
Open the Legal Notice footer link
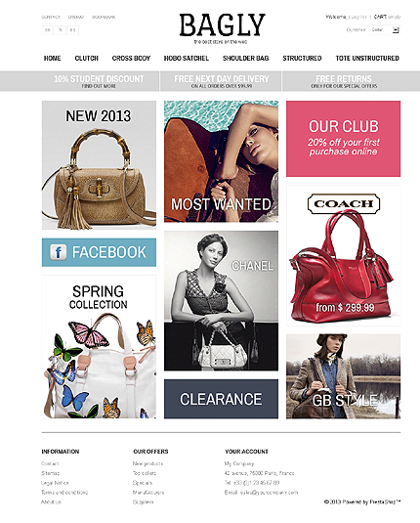point(55,483)
